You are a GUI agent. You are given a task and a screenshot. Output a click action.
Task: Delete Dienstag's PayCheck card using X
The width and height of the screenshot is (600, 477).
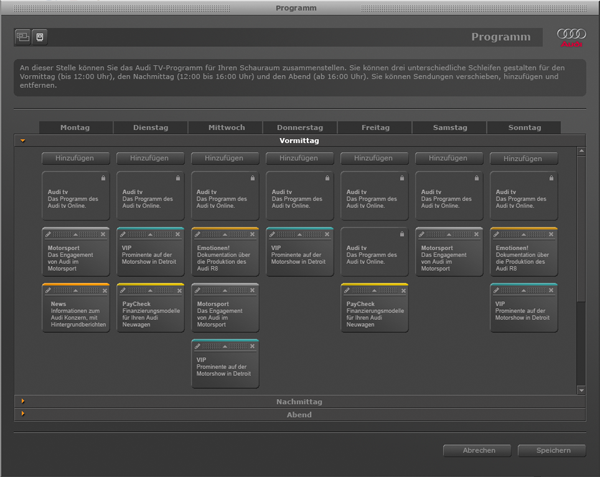pyautogui.click(x=179, y=290)
